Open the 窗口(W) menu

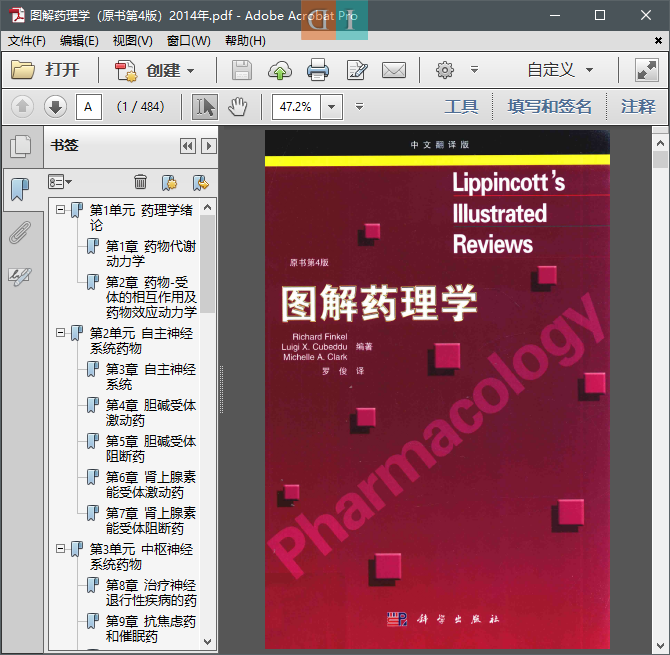(x=188, y=41)
